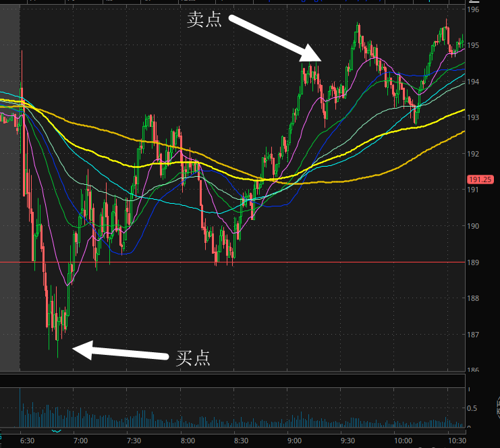Click the 8:30 time axis label
500x448 pixels.
pos(241,441)
